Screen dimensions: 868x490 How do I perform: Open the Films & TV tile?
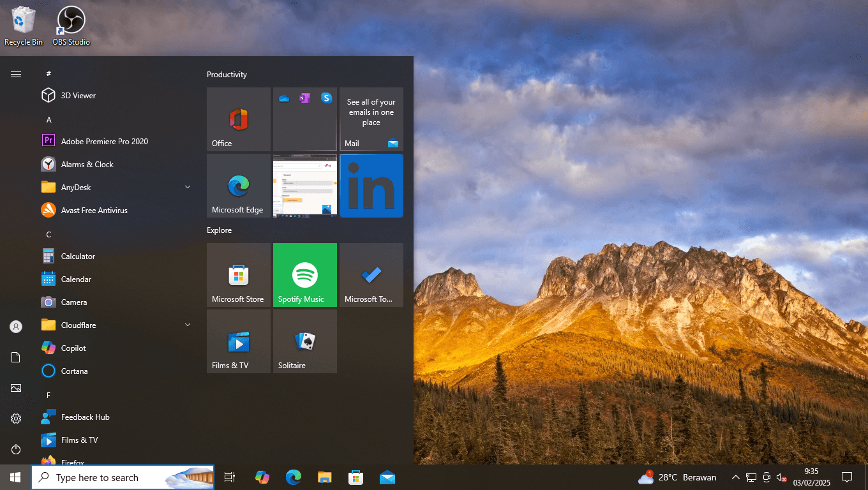coord(239,341)
